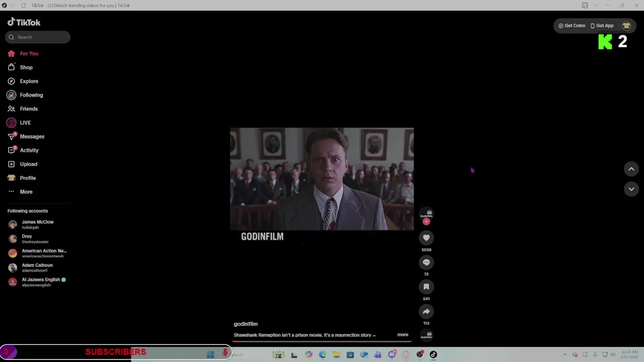
Task: Follow godinfilm with the plus badge
Action: [x=426, y=222]
